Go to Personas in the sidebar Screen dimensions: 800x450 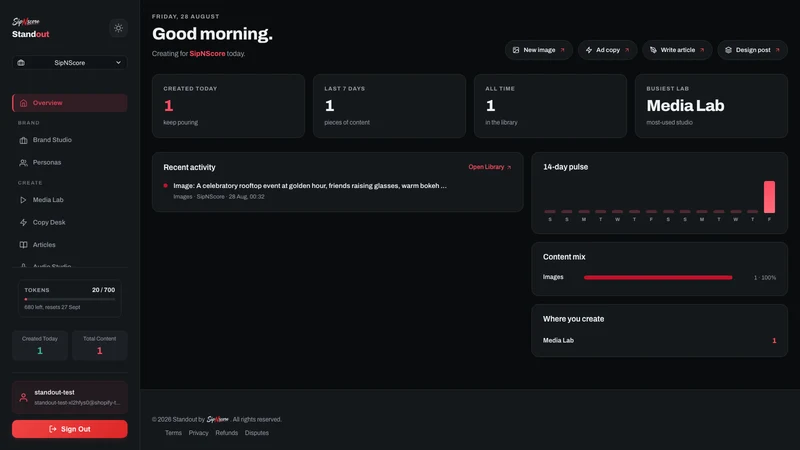[x=70, y=162]
